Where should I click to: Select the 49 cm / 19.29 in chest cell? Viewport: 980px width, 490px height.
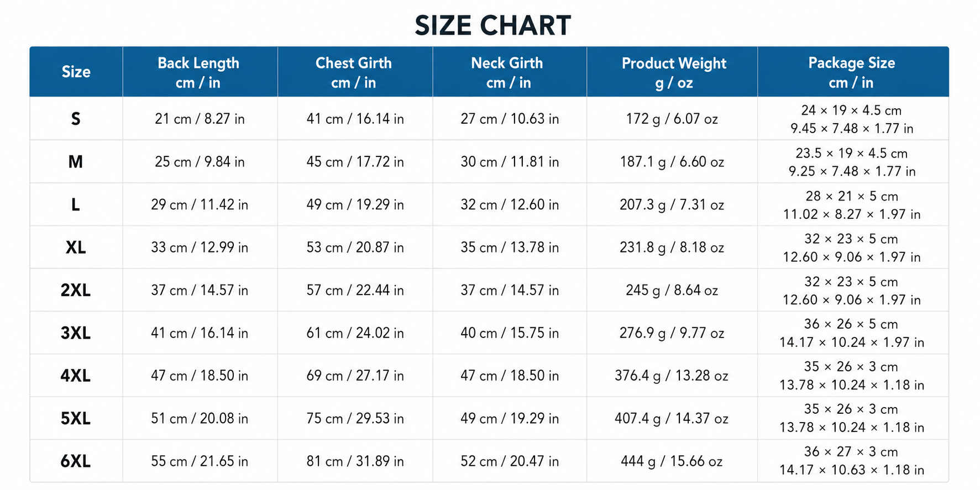(x=355, y=205)
